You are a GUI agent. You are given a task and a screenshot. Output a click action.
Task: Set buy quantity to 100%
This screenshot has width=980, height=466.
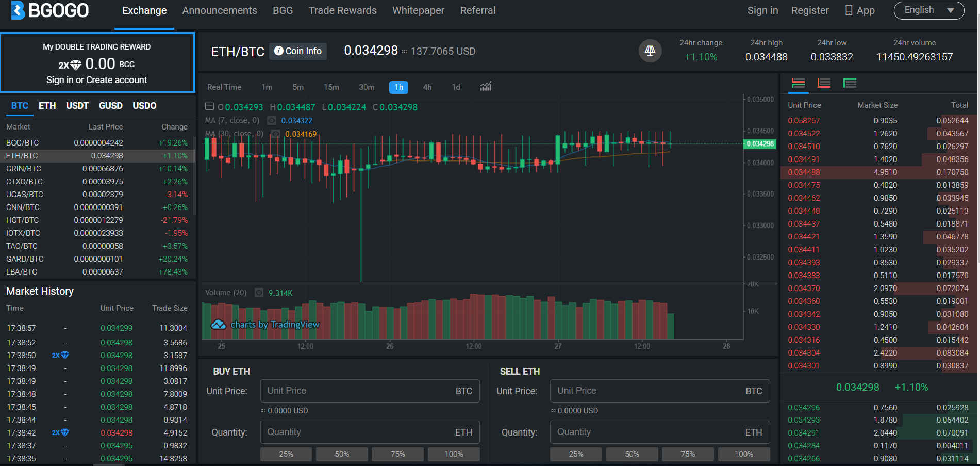point(454,454)
